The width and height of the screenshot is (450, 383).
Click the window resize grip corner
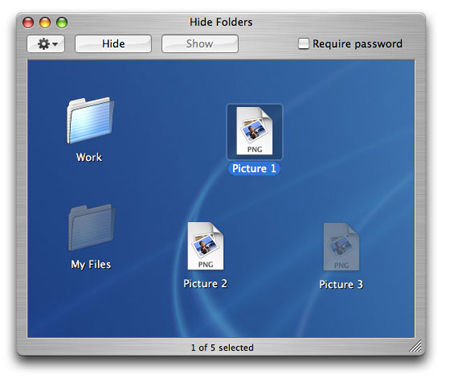415,346
